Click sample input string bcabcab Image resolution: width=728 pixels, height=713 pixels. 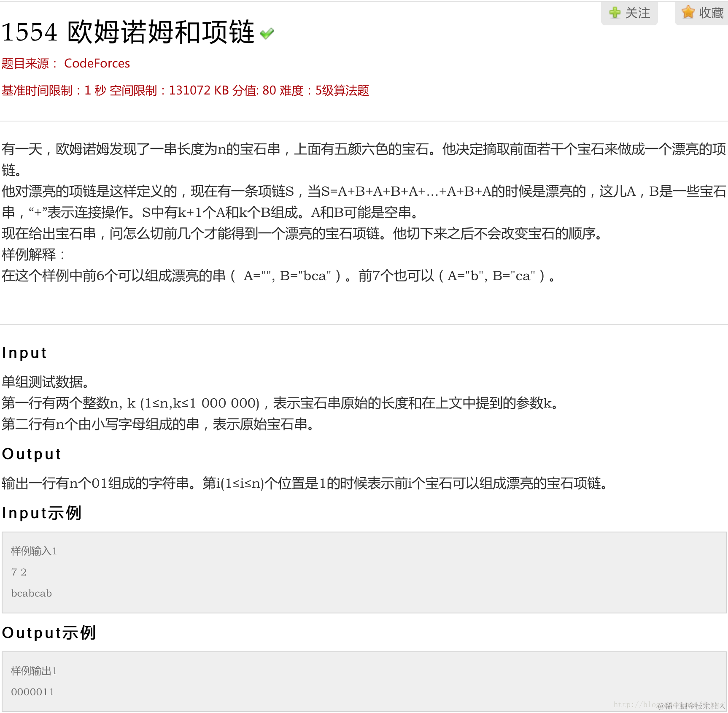click(x=32, y=593)
